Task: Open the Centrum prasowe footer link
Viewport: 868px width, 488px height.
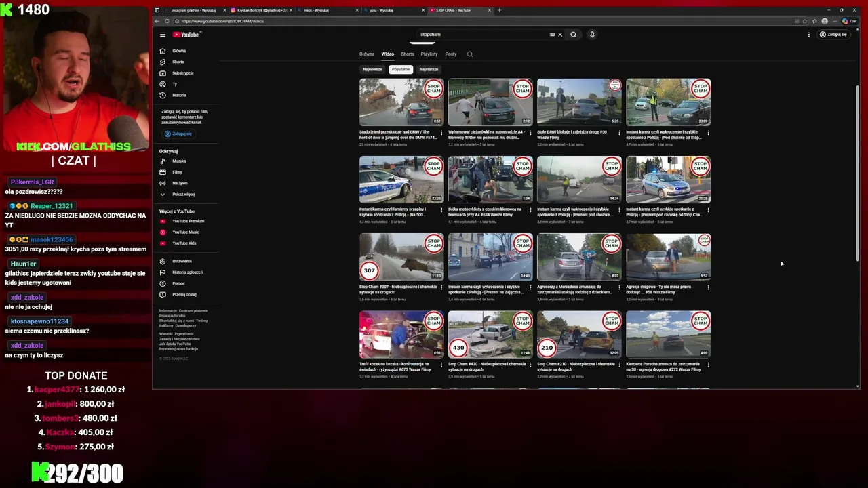Action: (193, 310)
